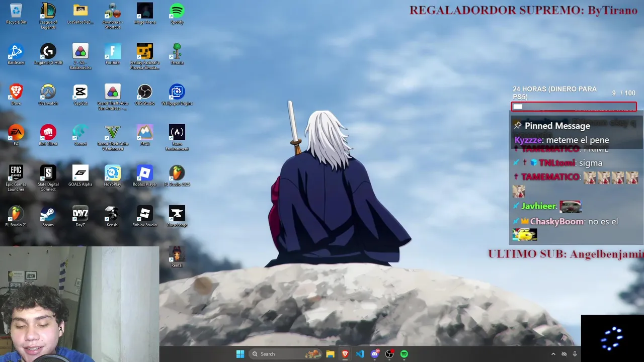Launch the Overwatch desktop shortcut
Screen dimensions: 644x362
(48, 95)
